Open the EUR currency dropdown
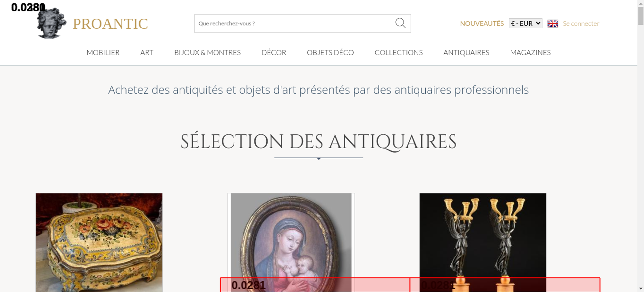Viewport: 644px width, 292px height. pos(525,23)
